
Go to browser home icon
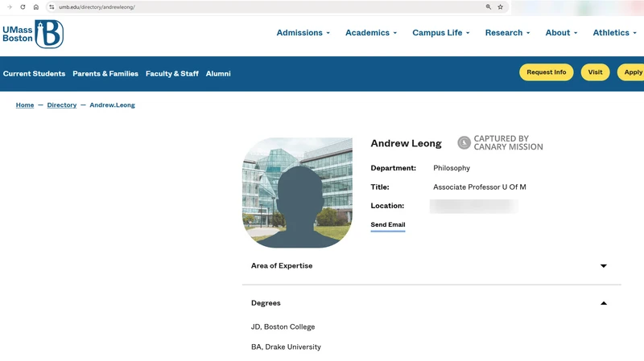coord(36,7)
